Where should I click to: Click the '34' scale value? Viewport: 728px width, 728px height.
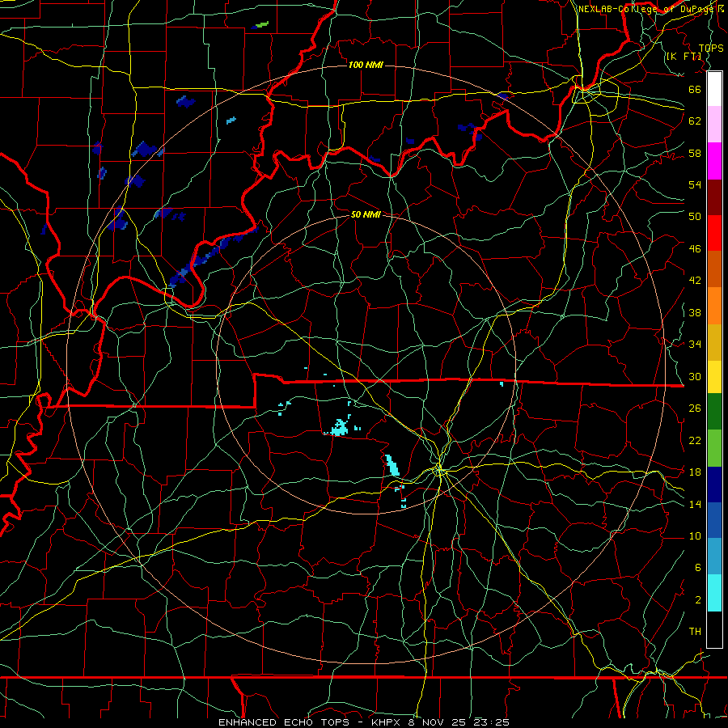(x=695, y=345)
